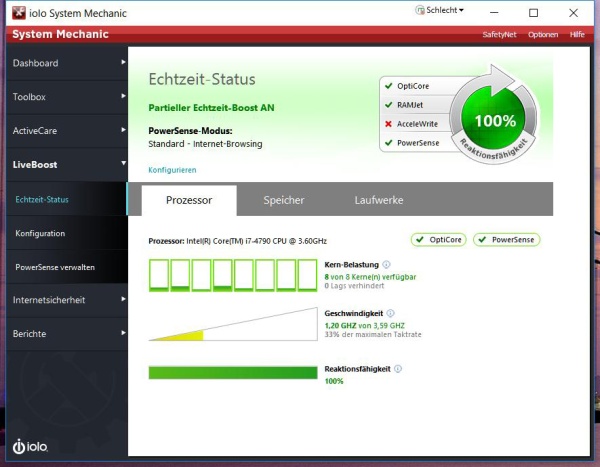This screenshot has width=600, height=467.
Task: Click the Standard - Internet-Browsing mode text
Action: 205,144
